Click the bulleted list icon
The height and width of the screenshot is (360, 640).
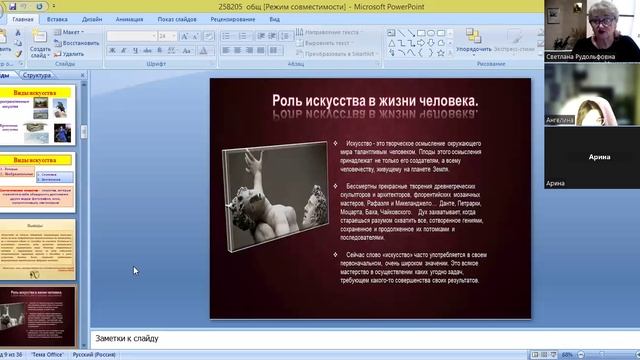click(x=227, y=36)
